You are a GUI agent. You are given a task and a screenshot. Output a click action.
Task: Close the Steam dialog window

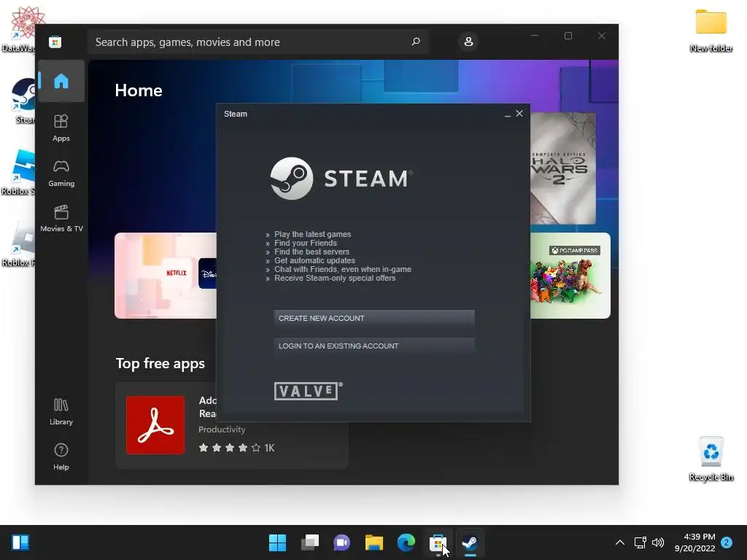tap(519, 113)
